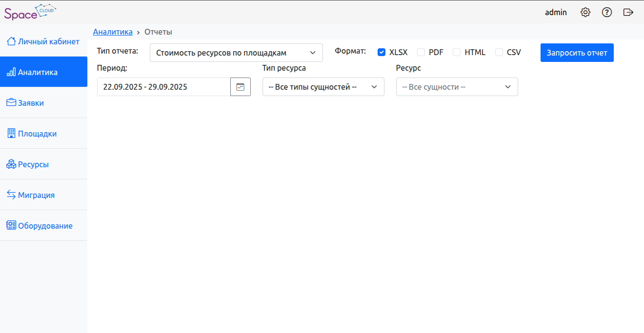The width and height of the screenshot is (644, 333).
Task: Tick the HTML format checkbox
Action: click(x=457, y=53)
